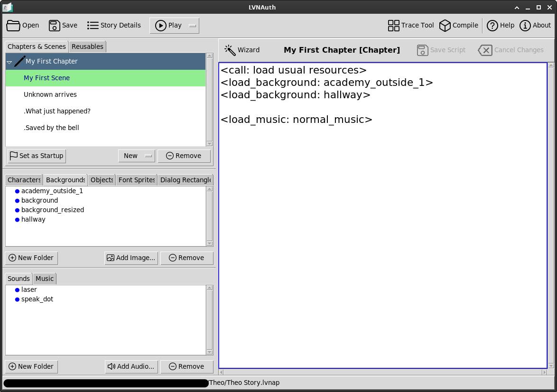Open an existing project
Screen dimensions: 557x392
[x=22, y=25]
